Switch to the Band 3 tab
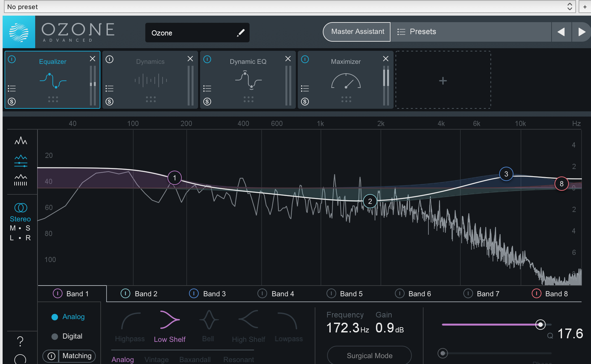The width and height of the screenshot is (591, 364). [214, 294]
